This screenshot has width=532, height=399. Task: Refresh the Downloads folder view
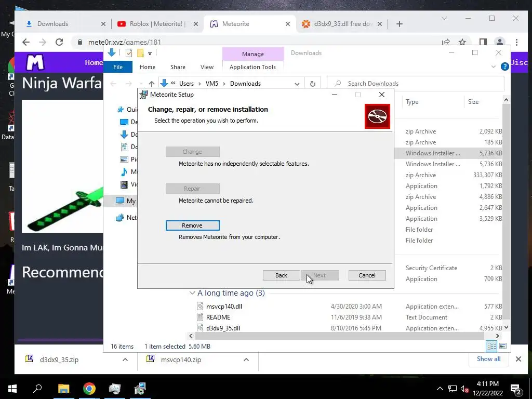pos(312,84)
